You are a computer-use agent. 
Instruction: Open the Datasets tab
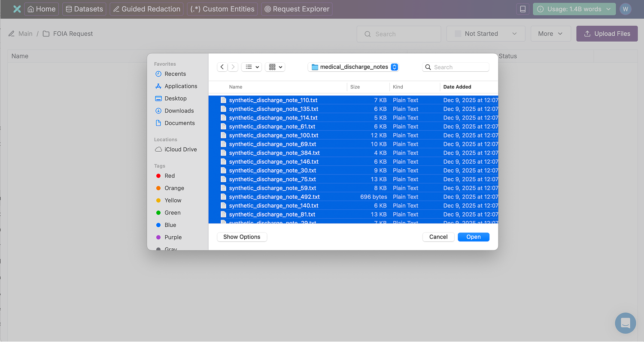pyautogui.click(x=84, y=9)
